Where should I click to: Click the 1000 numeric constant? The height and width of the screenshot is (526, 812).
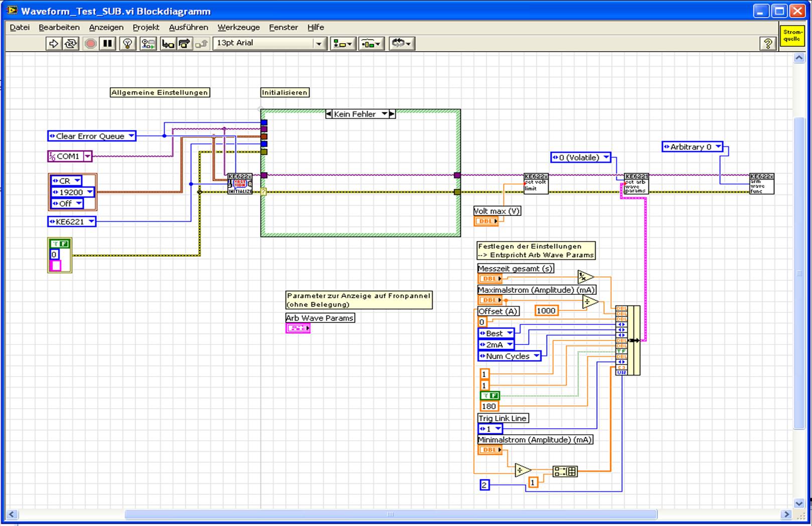pyautogui.click(x=546, y=311)
